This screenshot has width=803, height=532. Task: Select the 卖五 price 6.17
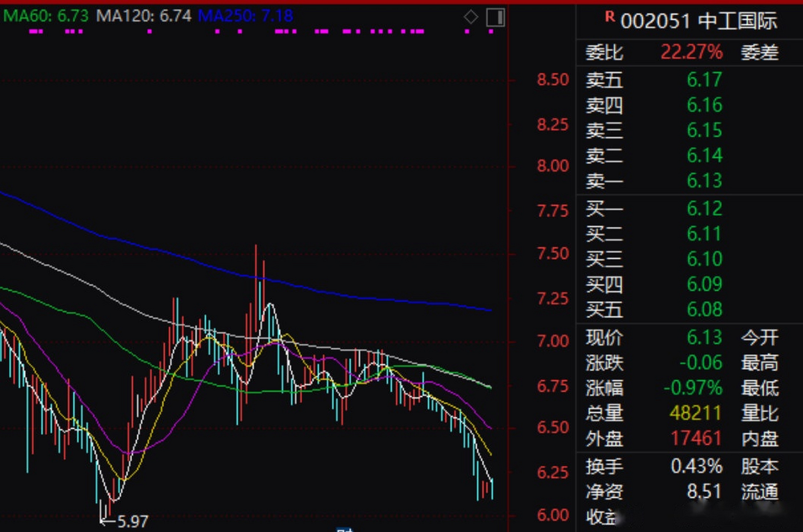[704, 80]
